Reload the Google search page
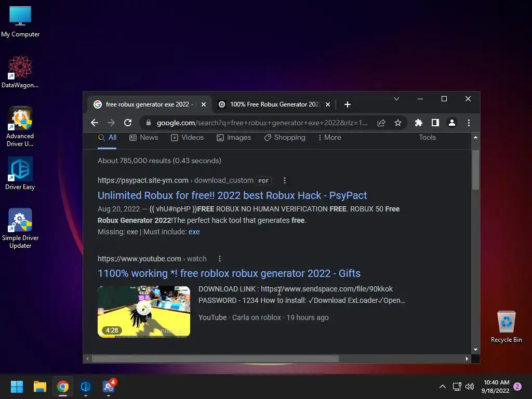This screenshot has height=399, width=532. (x=128, y=123)
